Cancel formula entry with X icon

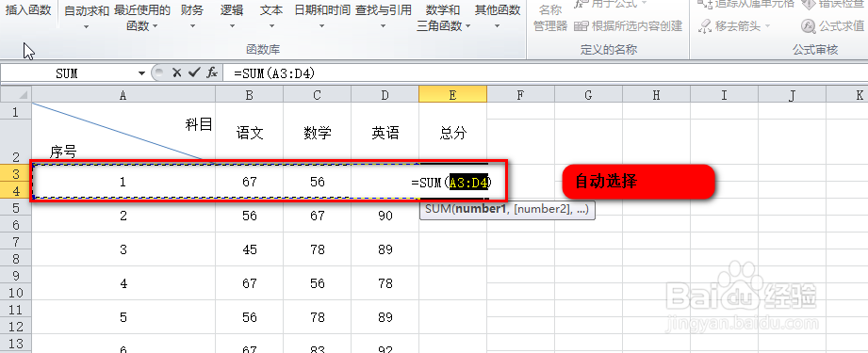176,72
